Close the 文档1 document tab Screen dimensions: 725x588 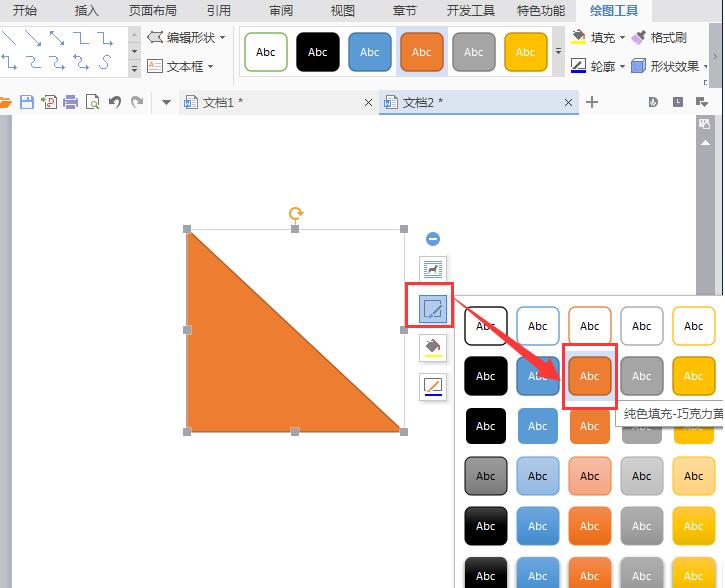[368, 102]
